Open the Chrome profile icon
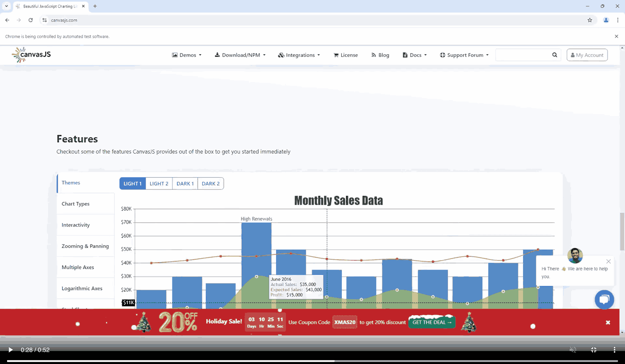This screenshot has width=625, height=364. (606, 20)
